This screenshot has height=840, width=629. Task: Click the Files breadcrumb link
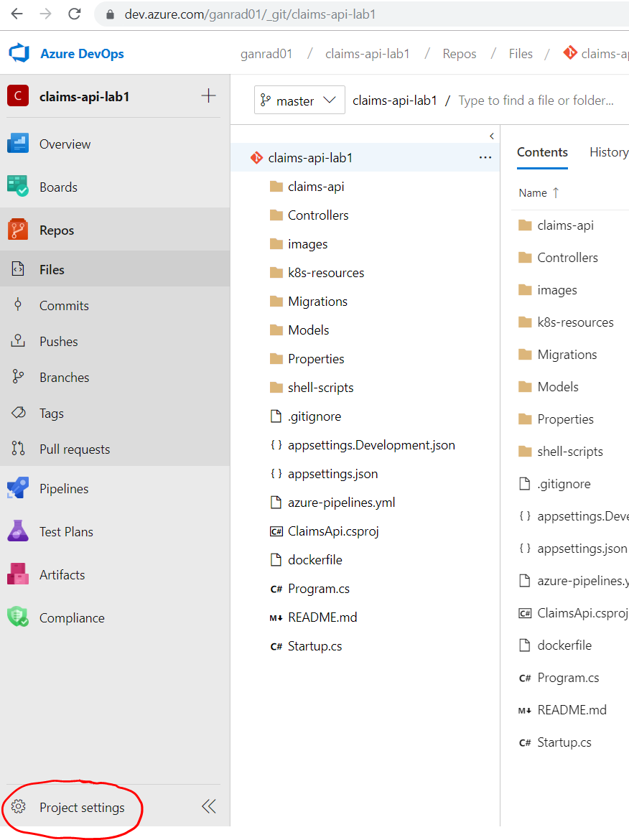click(521, 54)
